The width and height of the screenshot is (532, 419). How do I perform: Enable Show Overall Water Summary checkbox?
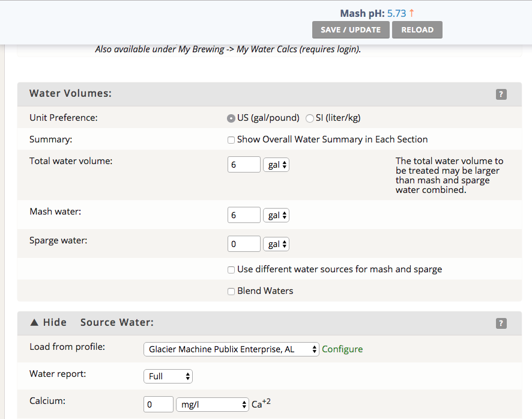231,140
